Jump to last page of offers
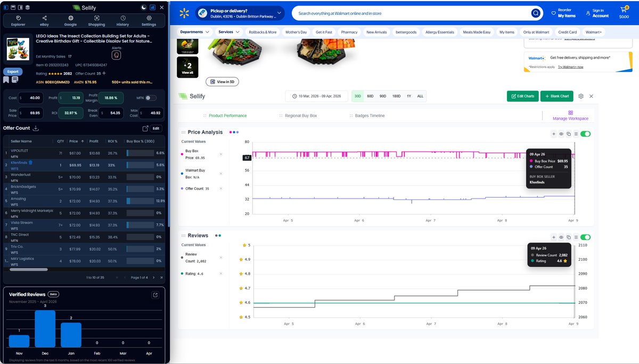Screen dimensions: 639x364 [162, 277]
